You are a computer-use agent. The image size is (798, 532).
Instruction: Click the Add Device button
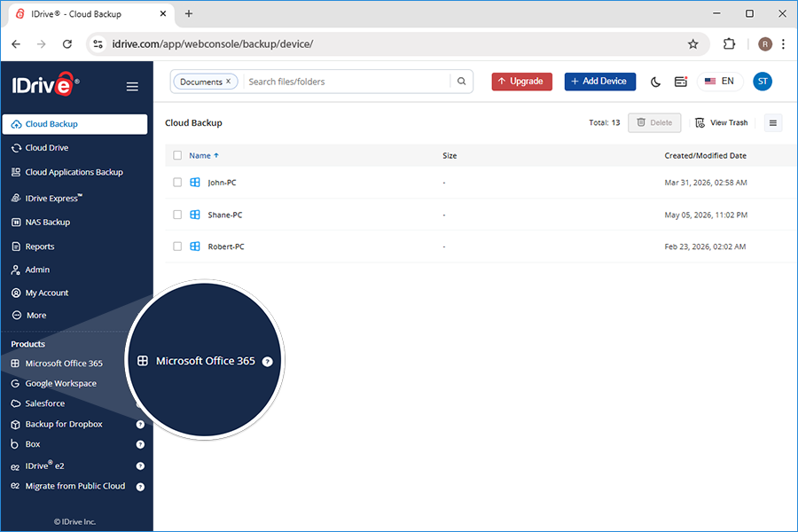coord(600,82)
